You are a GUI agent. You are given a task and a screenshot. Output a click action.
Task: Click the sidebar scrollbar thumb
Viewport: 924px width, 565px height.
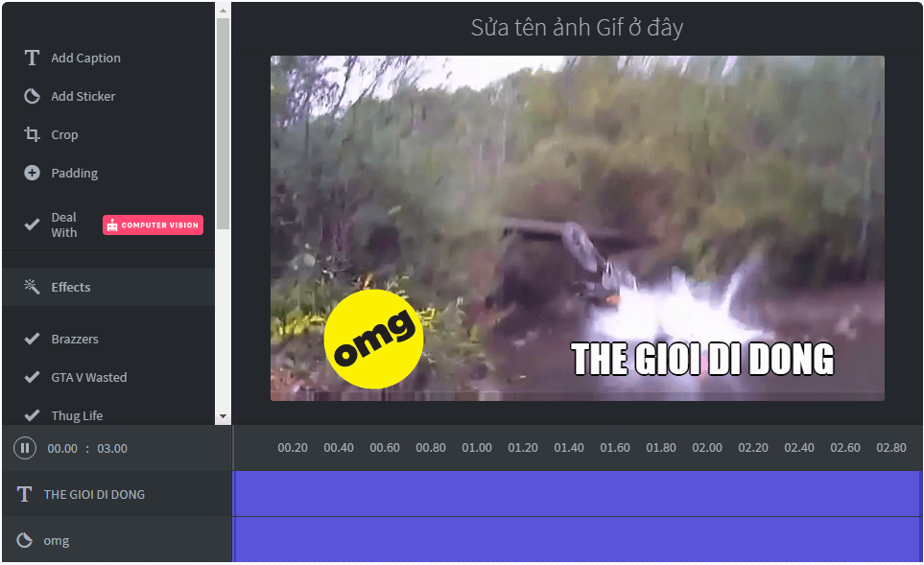coord(223,124)
